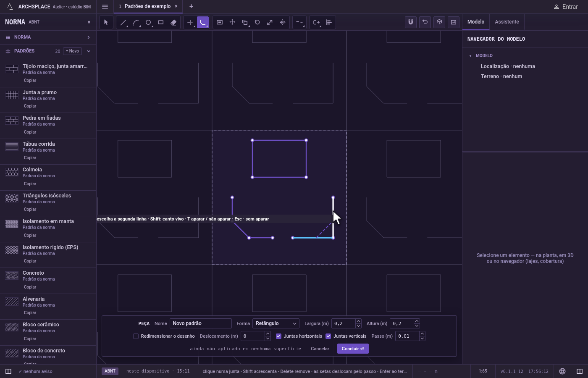Screen dimensions: 588x378
Task: Collapse the MODELO tree node
Action: (470, 56)
